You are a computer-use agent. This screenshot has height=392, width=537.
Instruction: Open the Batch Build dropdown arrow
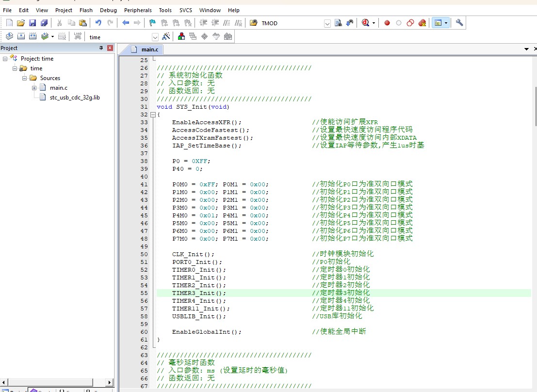click(52, 36)
